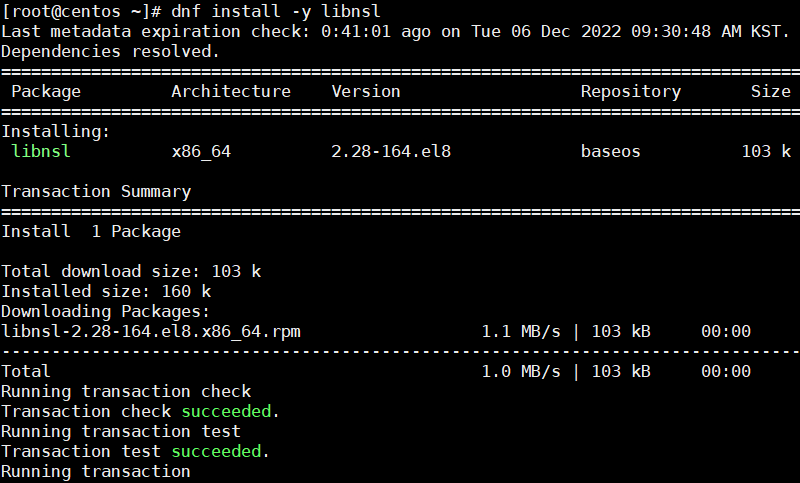This screenshot has width=800, height=483.
Task: Click the 'baseos' repository value
Action: [610, 151]
